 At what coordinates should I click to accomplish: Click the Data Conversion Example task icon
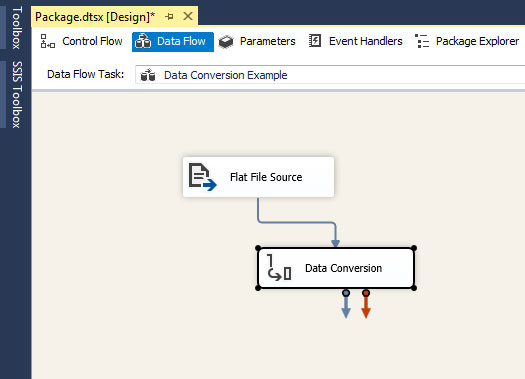148,75
